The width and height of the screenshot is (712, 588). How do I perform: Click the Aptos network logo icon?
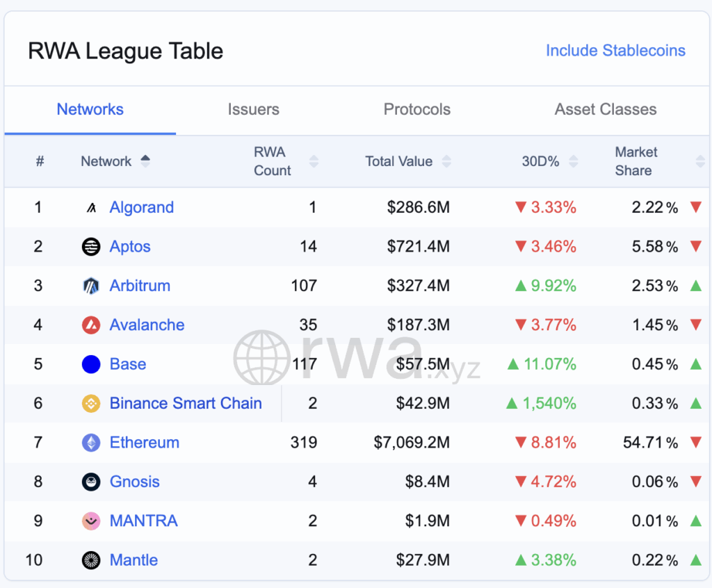(91, 247)
